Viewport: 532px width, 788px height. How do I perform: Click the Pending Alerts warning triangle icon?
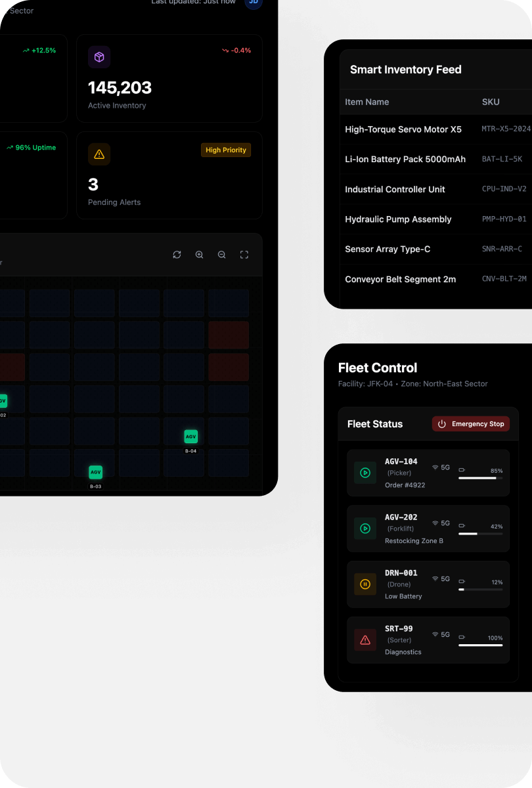[99, 154]
